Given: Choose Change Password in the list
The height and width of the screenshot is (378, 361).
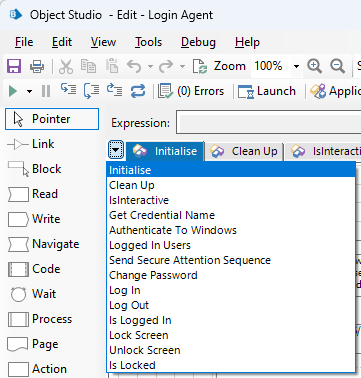Looking at the screenshot, I should click(x=231, y=275).
